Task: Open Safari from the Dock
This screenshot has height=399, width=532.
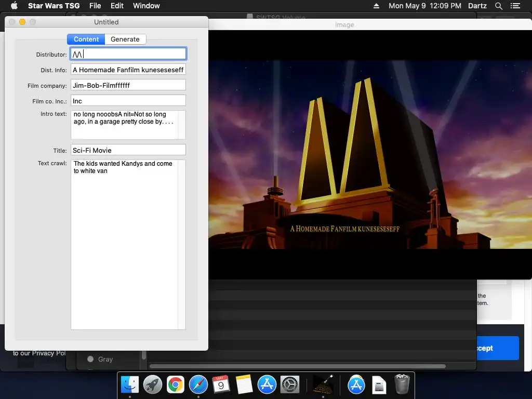Action: click(x=198, y=385)
